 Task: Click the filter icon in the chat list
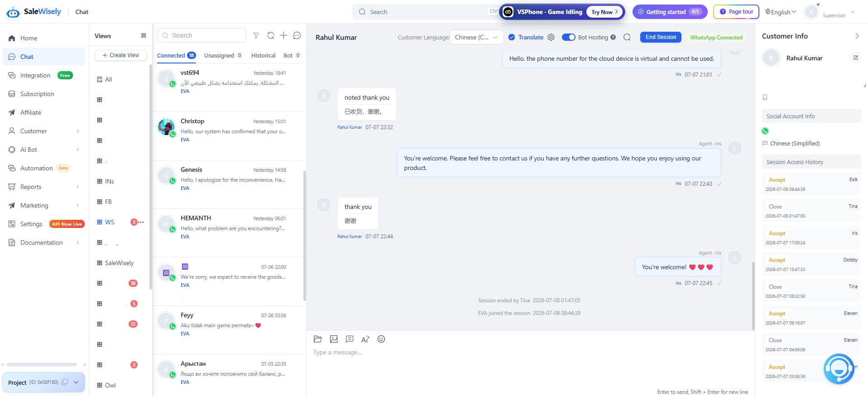point(256,35)
